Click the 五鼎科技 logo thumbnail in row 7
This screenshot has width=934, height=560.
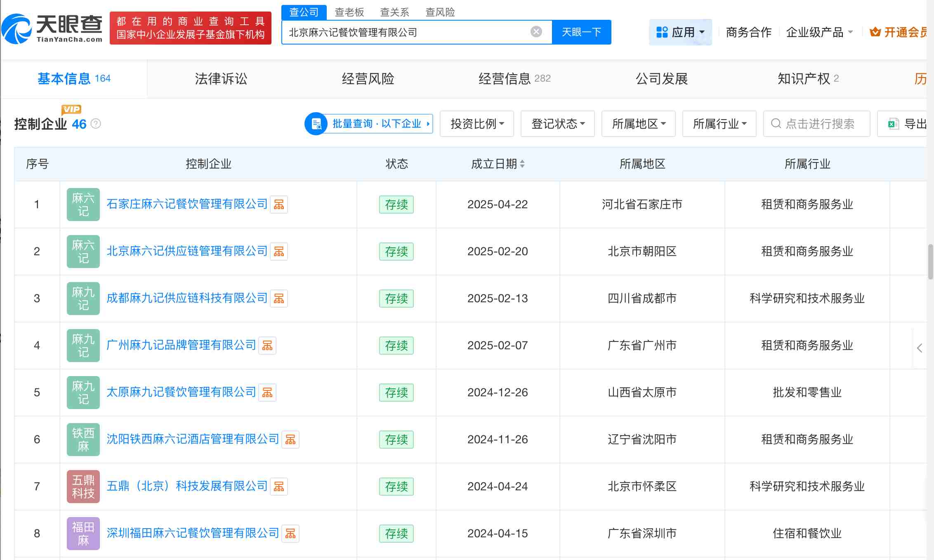(83, 487)
